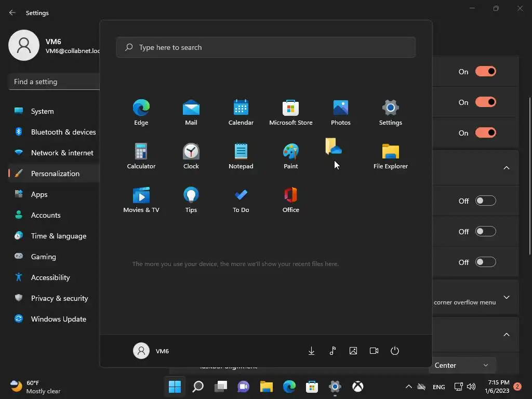Screen dimensions: 532x399
Task: Open File Explorer from pinned apps
Action: [391, 156]
